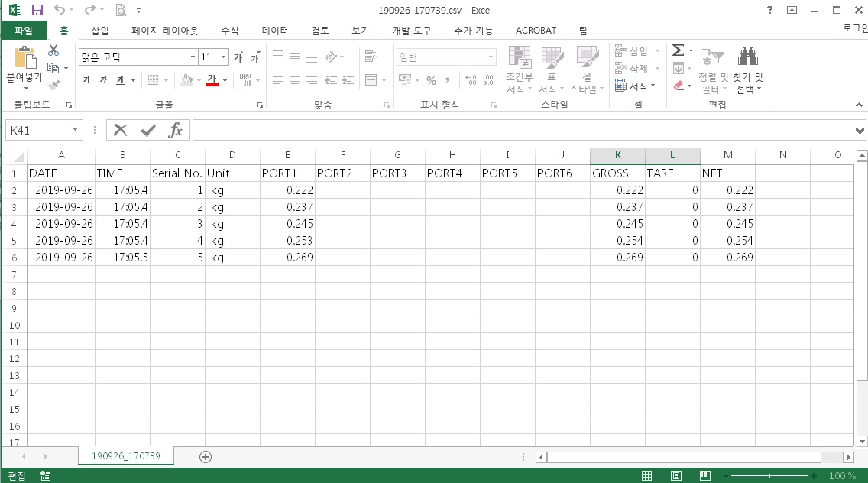Confirm entry with the checkmark icon
868x483 pixels.
tap(147, 130)
